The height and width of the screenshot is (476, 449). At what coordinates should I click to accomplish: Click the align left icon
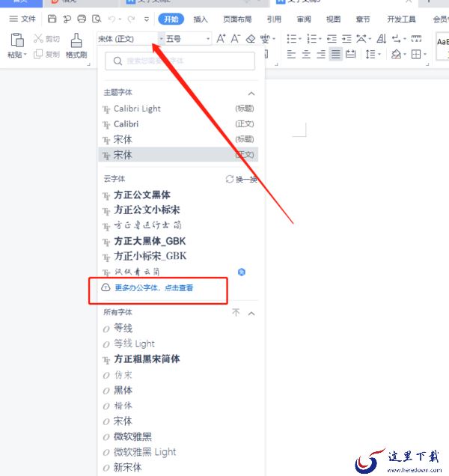coord(291,55)
